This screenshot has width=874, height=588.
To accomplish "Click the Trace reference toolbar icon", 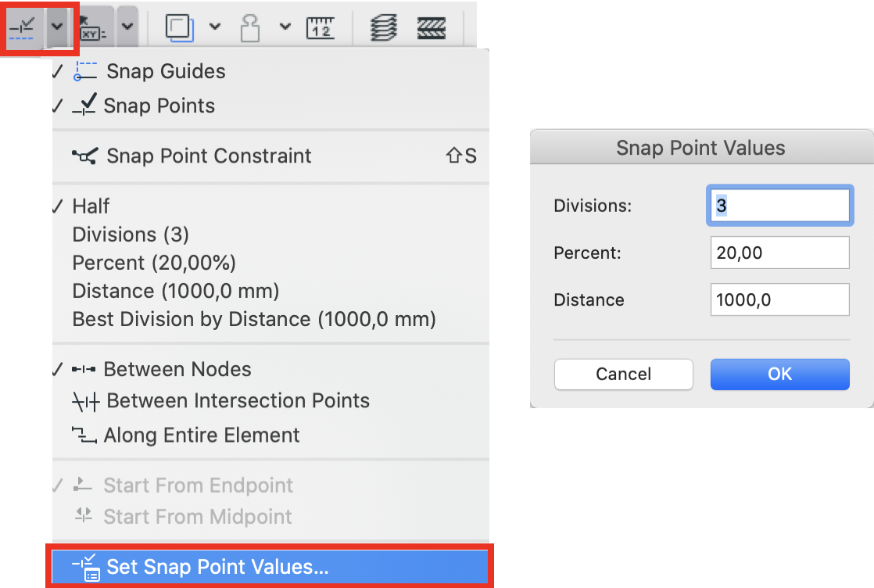I will [180, 27].
